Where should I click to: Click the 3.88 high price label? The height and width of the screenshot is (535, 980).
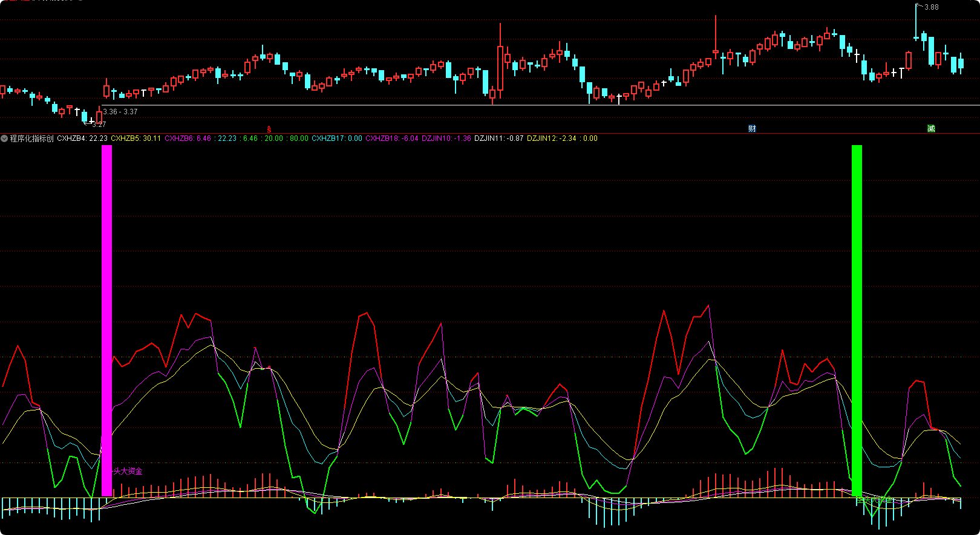[931, 7]
